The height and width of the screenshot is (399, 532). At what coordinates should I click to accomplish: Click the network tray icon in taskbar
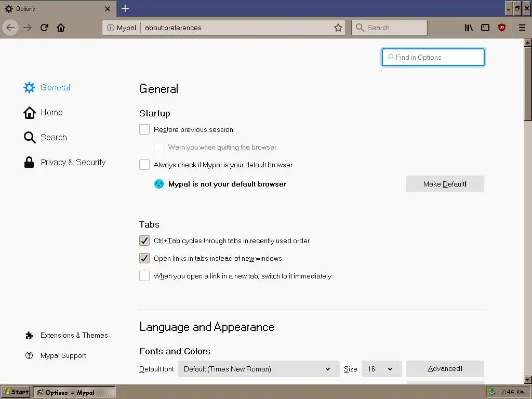point(491,392)
